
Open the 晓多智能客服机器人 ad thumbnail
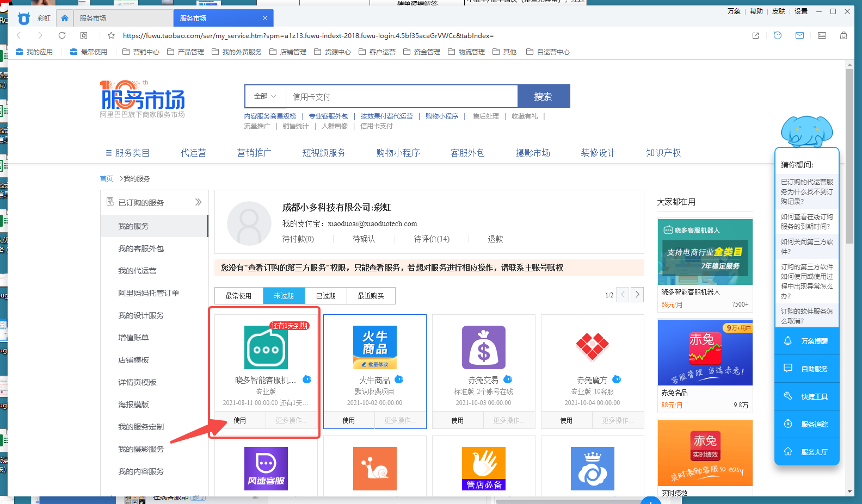705,252
